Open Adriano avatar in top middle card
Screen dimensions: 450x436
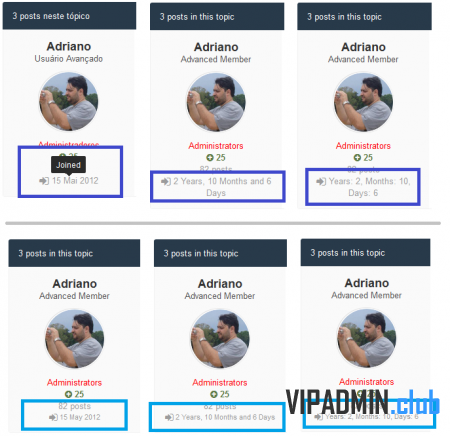click(216, 102)
